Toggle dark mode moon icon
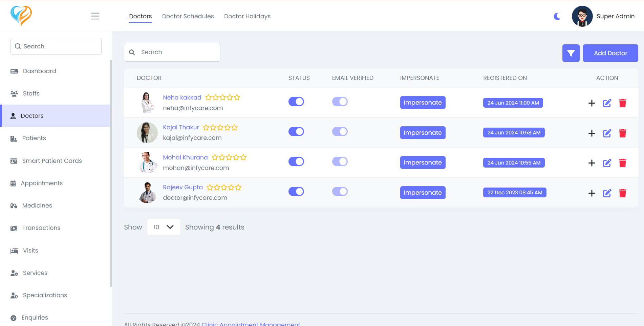644x326 pixels. pyautogui.click(x=557, y=16)
